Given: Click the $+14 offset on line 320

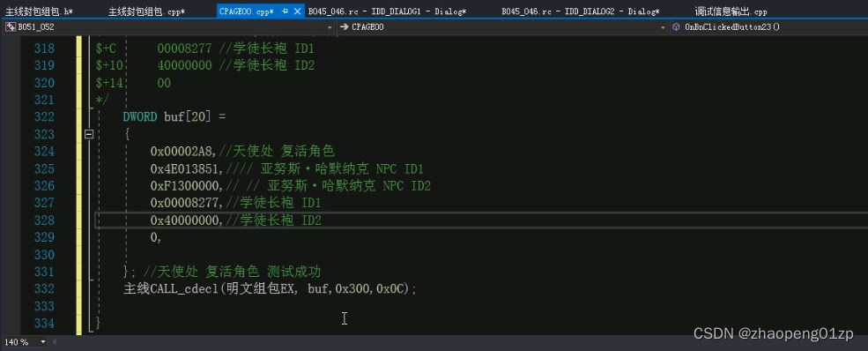Looking at the screenshot, I should tap(109, 83).
